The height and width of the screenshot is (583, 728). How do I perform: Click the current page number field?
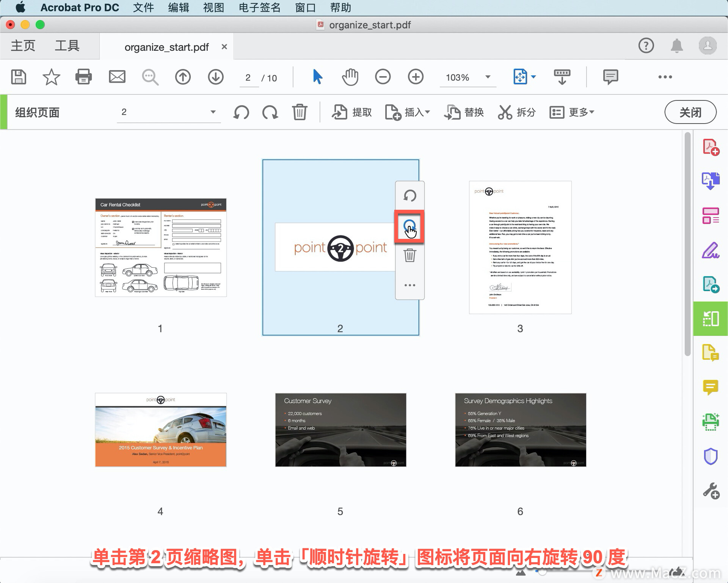[x=248, y=78]
